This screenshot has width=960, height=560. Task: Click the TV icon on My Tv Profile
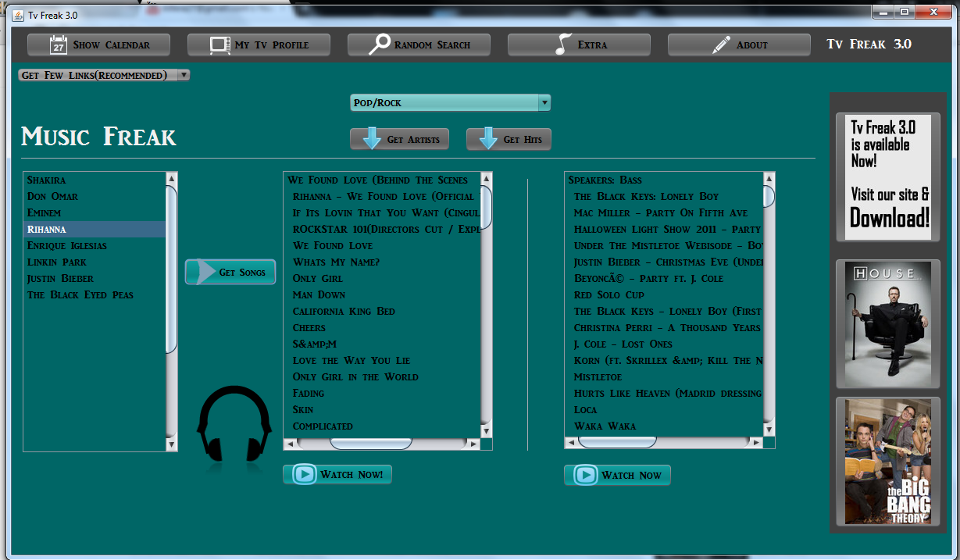220,45
